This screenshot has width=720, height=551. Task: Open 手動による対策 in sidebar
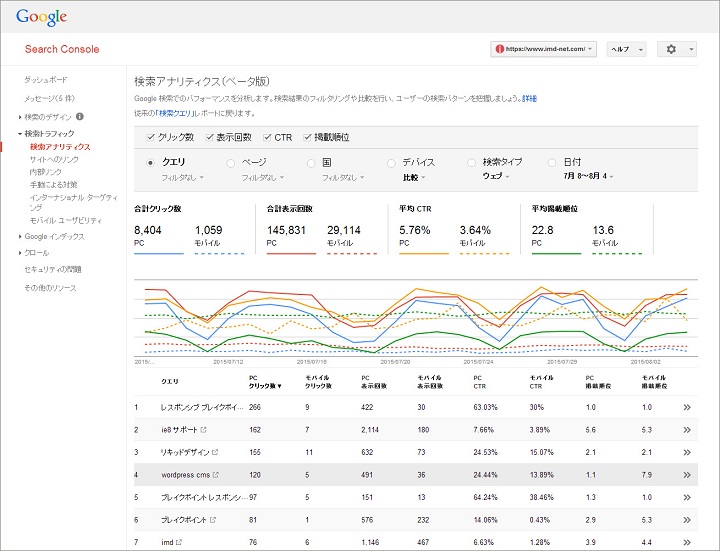(x=53, y=185)
